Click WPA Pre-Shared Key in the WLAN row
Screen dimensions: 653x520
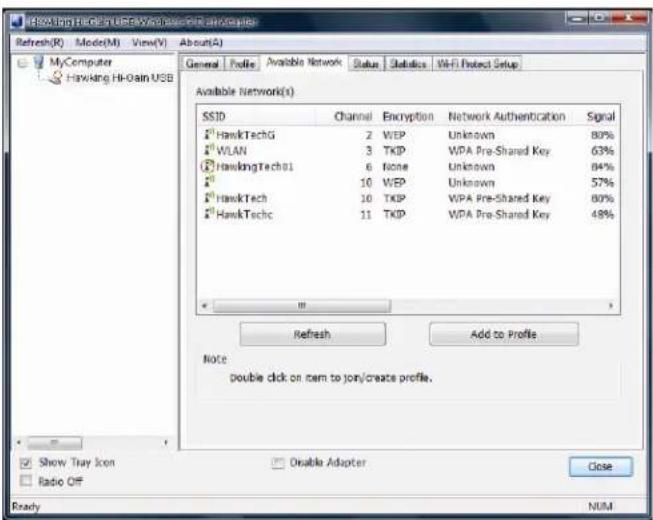coord(499,150)
